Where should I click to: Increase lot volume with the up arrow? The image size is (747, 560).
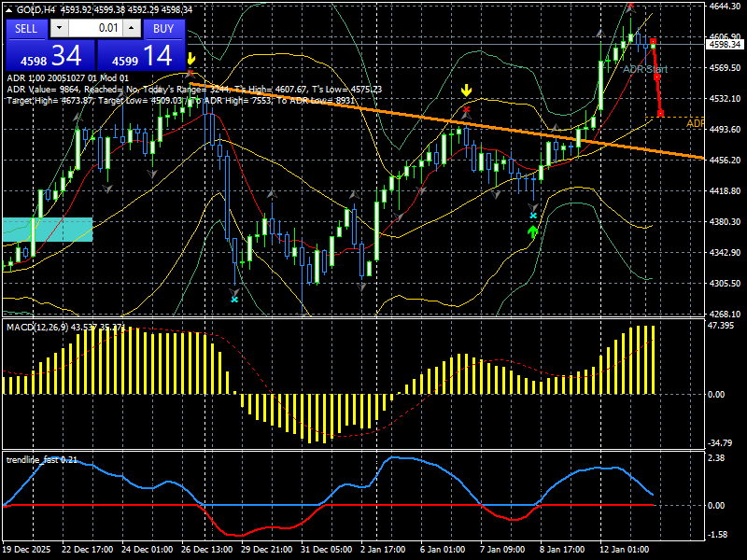(x=132, y=28)
